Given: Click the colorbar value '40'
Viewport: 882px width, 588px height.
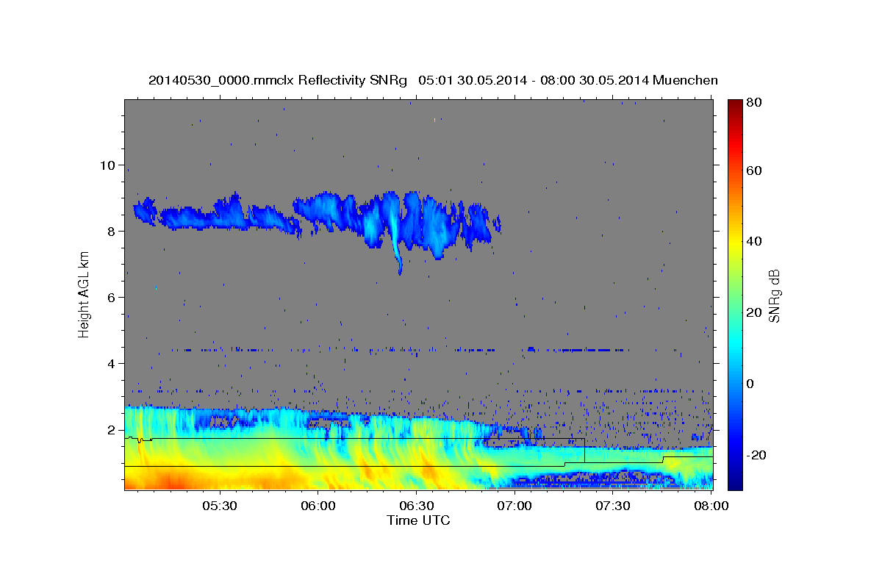Looking at the screenshot, I should click(754, 242).
